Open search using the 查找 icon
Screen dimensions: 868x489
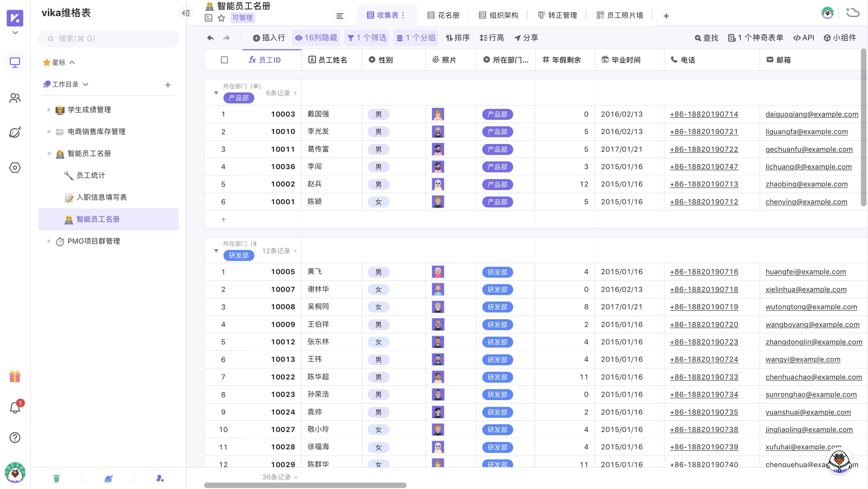(x=707, y=38)
